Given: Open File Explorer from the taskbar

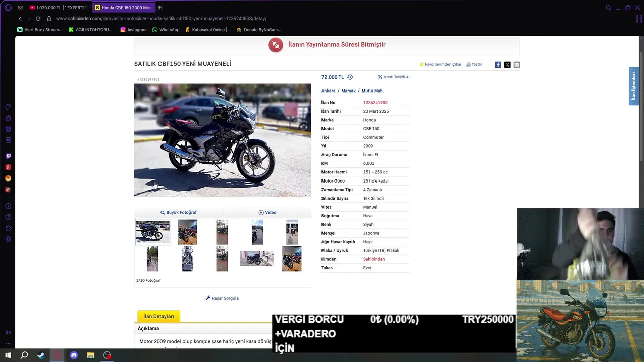Looking at the screenshot, I should (x=91, y=355).
